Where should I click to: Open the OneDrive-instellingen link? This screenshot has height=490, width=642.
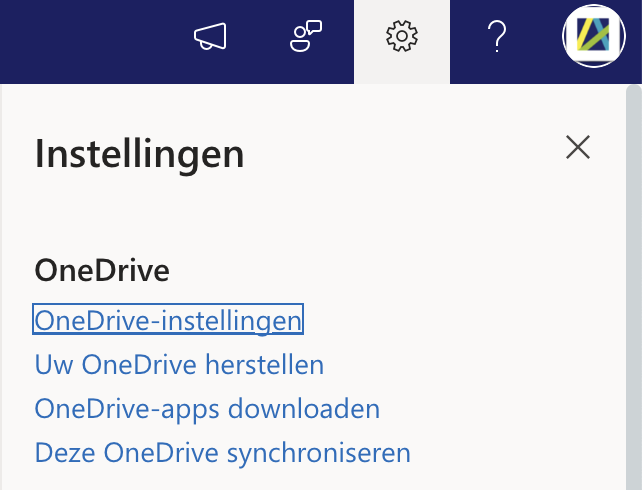pos(168,321)
